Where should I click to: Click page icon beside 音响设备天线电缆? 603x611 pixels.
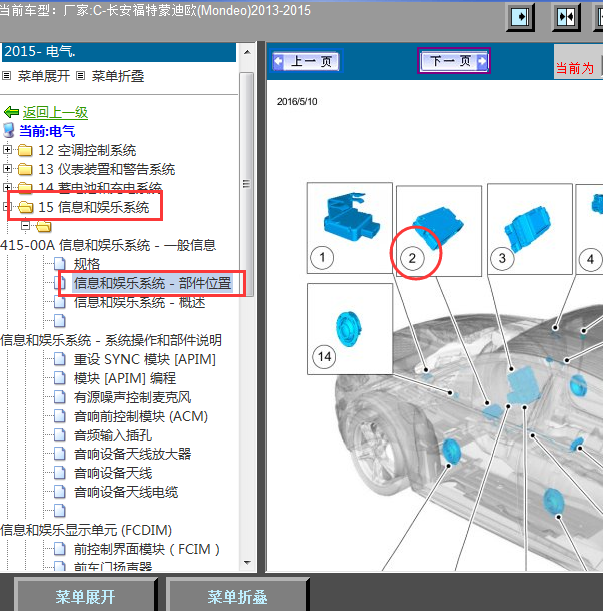[60, 492]
